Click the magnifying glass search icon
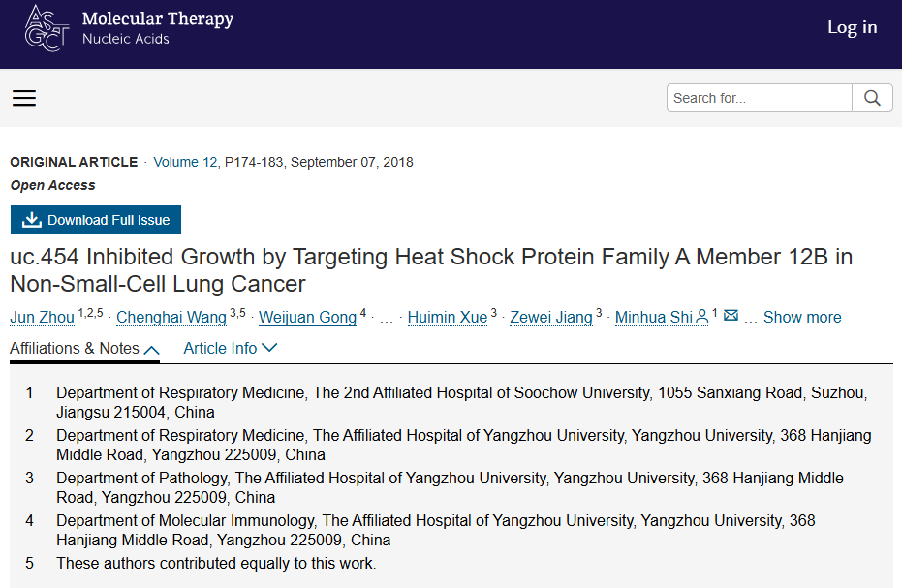This screenshot has width=902, height=588. click(x=872, y=98)
